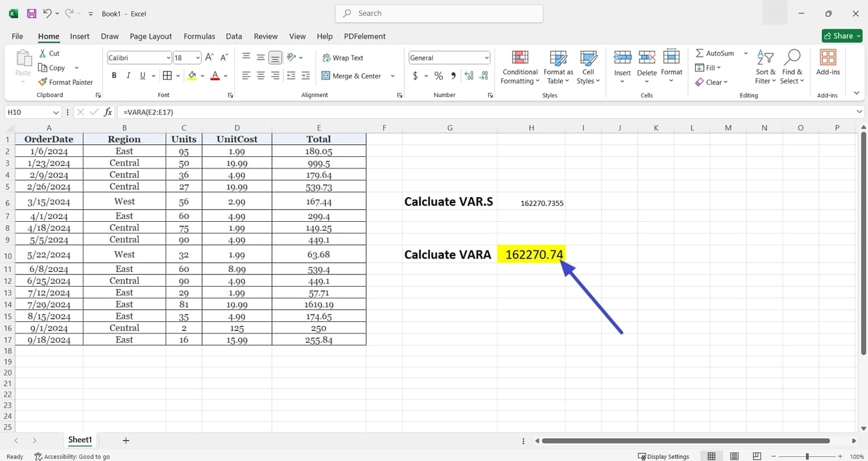Click Merge & Center

pyautogui.click(x=352, y=75)
